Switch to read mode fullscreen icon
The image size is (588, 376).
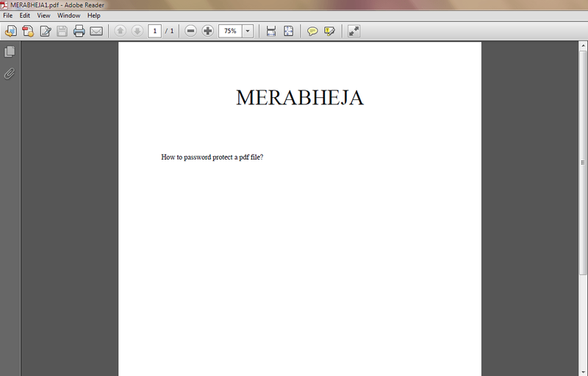354,31
